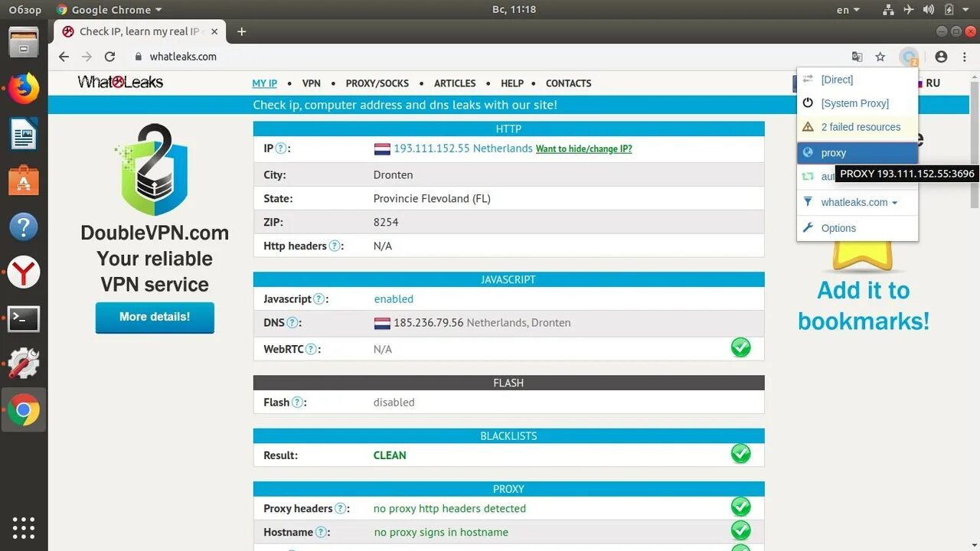Open the Chrome profile avatar
Viewport: 980px width, 551px height.
tap(941, 57)
